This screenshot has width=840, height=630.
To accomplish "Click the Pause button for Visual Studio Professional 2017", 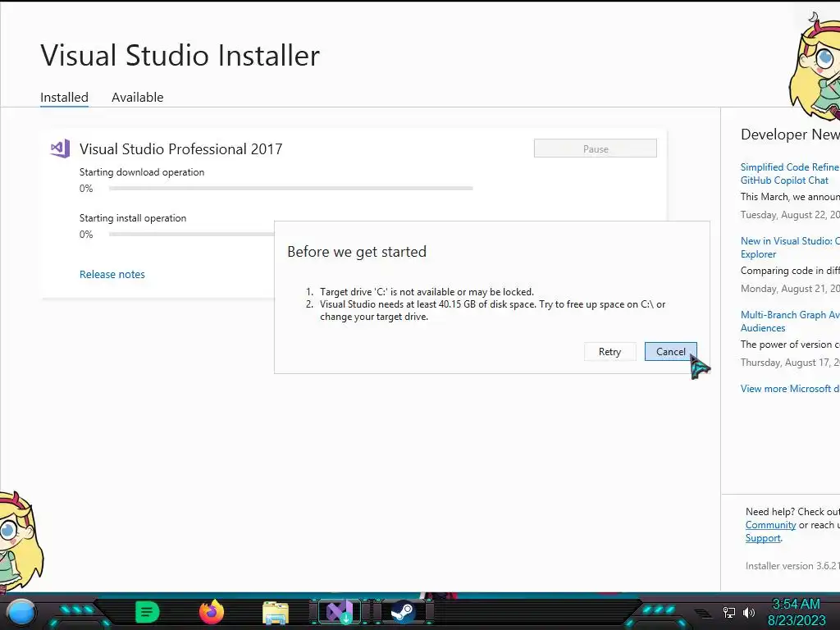I will point(596,148).
